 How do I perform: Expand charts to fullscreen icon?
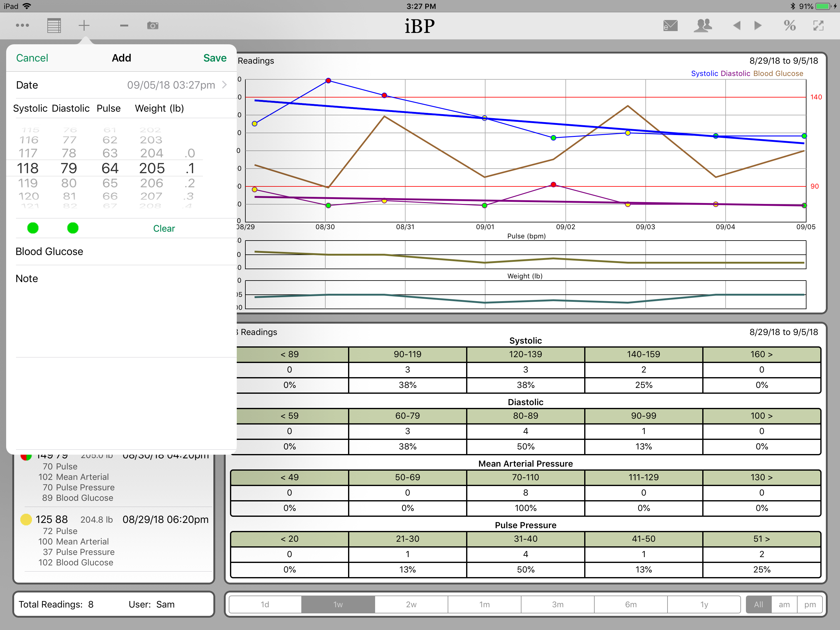pos(818,26)
